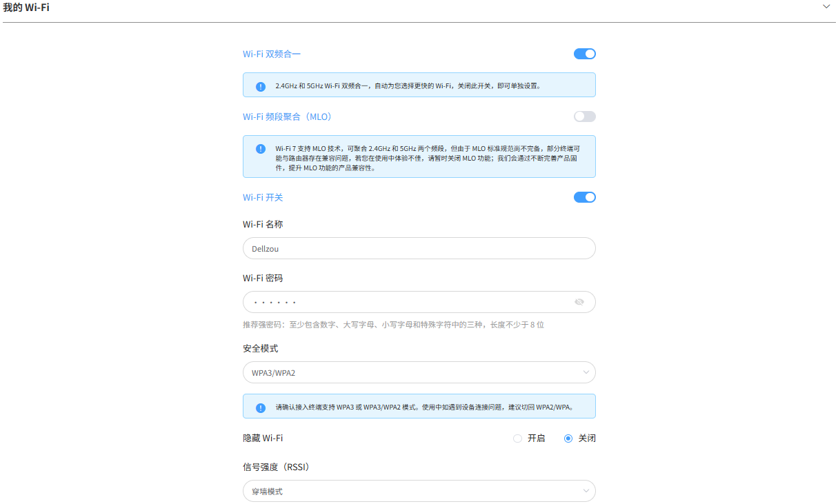
Task: Select 关闭 radio for 隐藏 Wi-Fi
Action: 568,439
